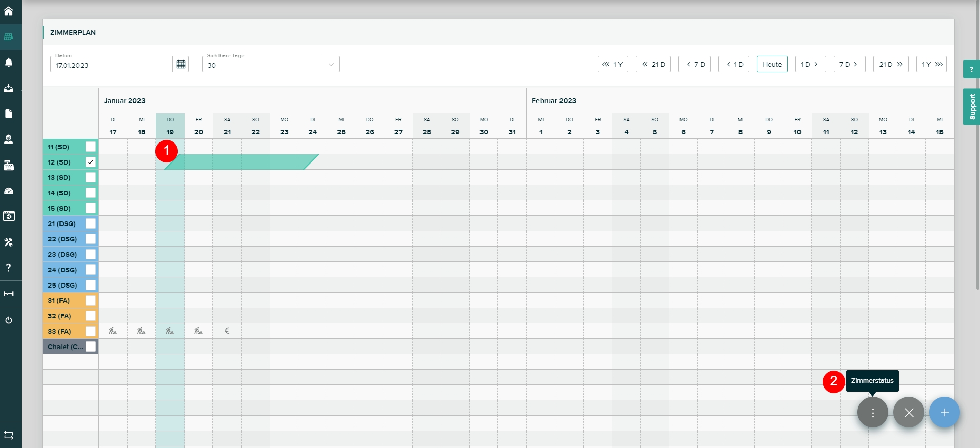The image size is (980, 448).
Task: Click the home icon in sidebar
Action: click(x=9, y=11)
